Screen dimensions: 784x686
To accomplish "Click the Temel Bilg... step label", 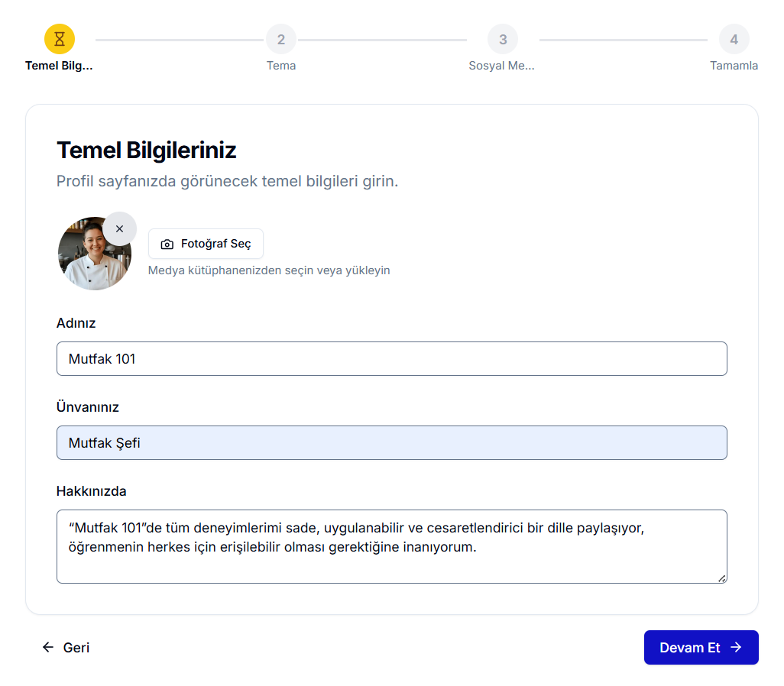I will 59,66.
